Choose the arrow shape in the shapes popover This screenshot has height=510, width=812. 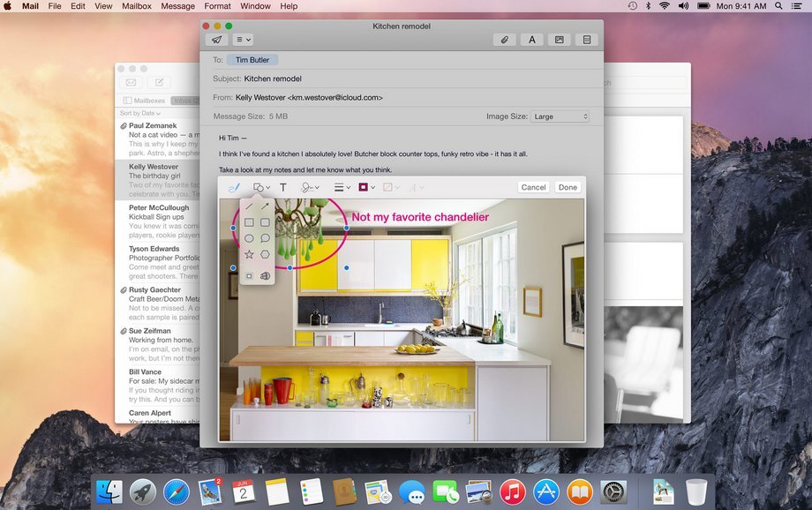(265, 205)
